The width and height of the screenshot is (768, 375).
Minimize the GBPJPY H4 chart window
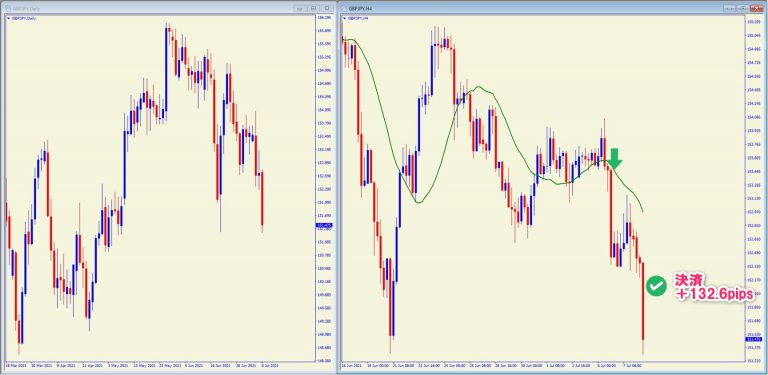730,8
